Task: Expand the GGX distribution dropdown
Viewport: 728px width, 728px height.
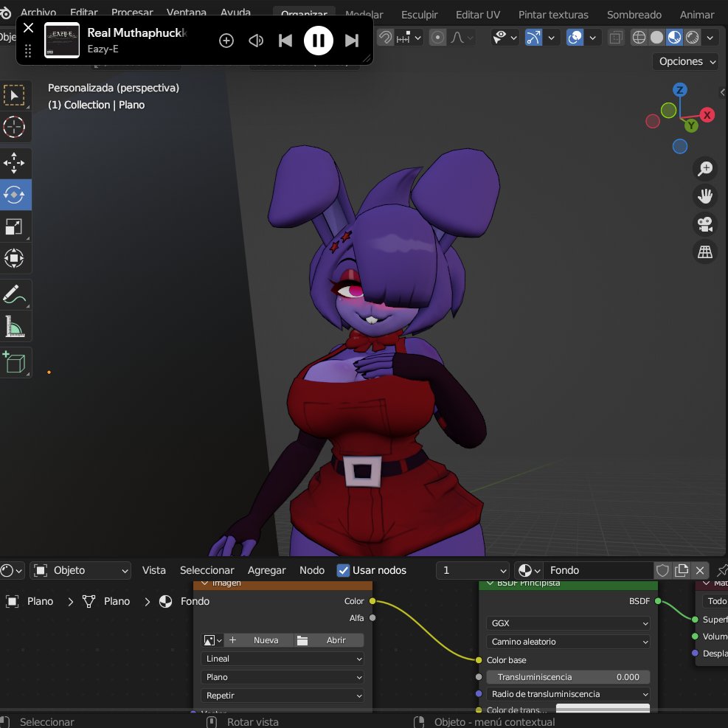Action: point(568,623)
